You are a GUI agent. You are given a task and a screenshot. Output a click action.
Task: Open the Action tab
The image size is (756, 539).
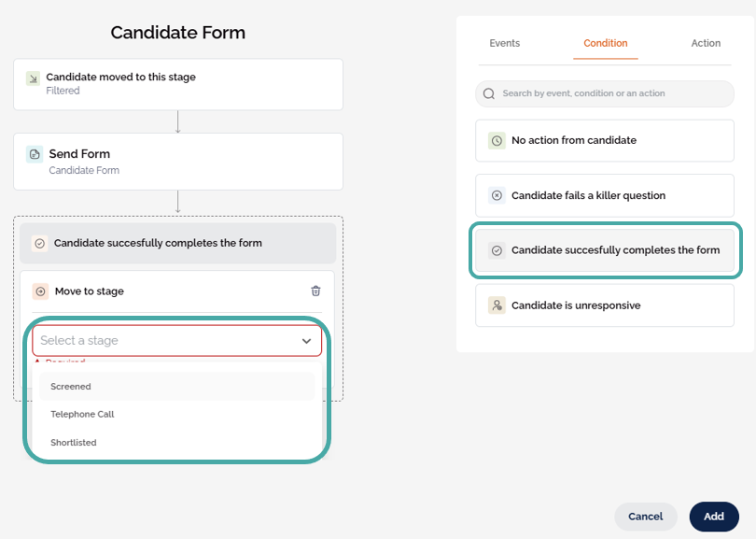point(706,44)
